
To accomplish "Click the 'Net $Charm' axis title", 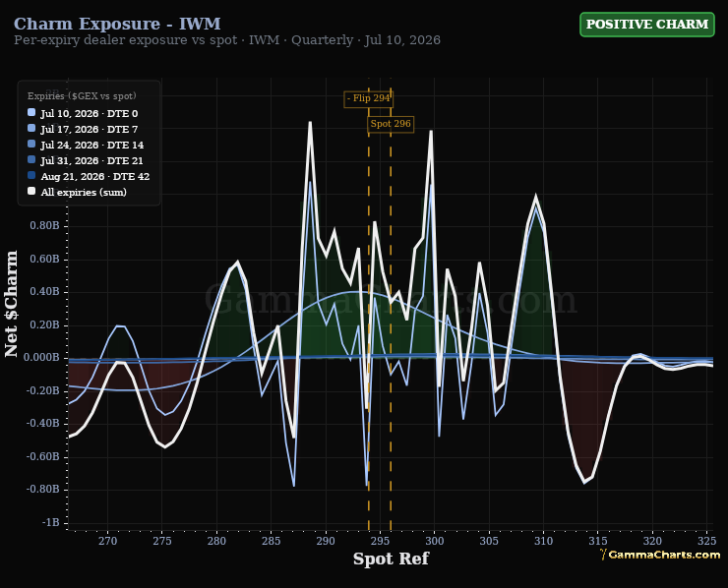I will coord(11,304).
